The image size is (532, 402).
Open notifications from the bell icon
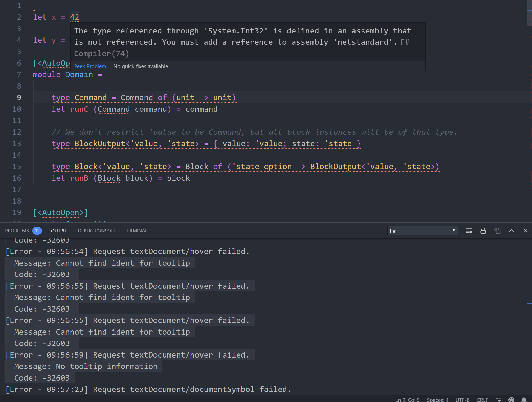point(524,399)
